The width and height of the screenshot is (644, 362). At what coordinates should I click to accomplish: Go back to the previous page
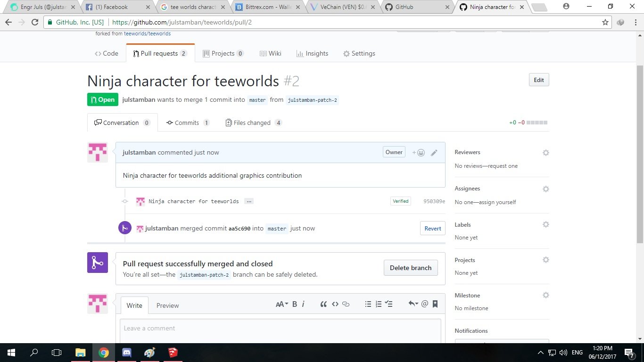point(8,22)
